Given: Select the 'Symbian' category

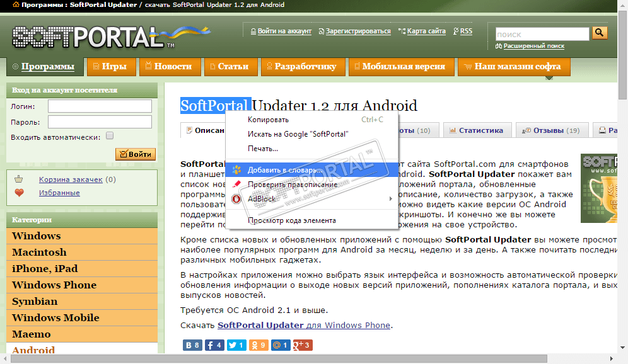Looking at the screenshot, I should click(x=82, y=302).
